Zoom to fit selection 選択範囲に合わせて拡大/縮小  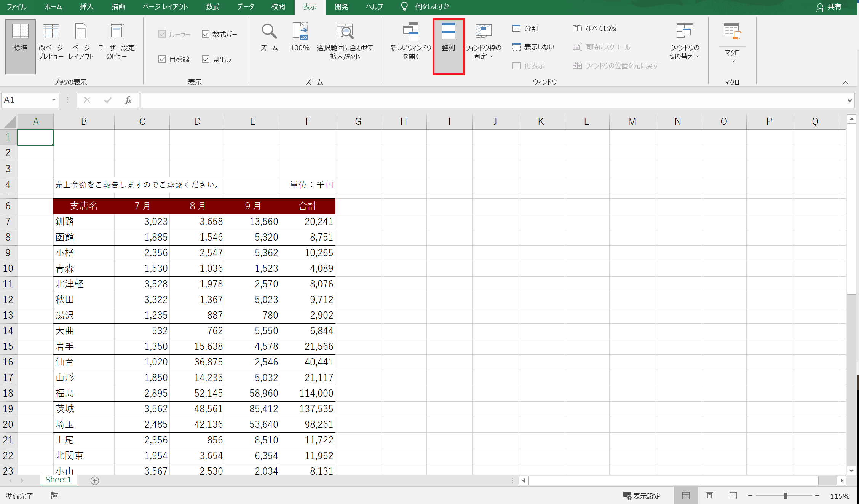pyautogui.click(x=345, y=41)
